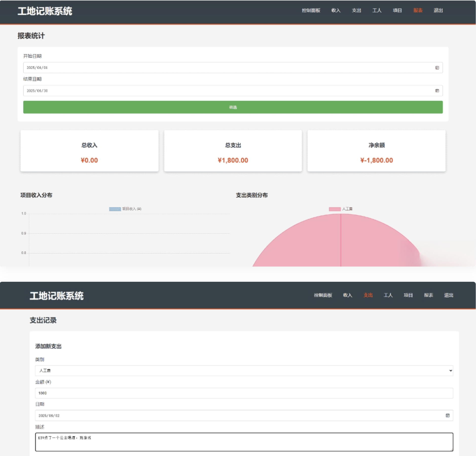Open the end date calendar picker icon
Viewport: 476px width, 456px height.
coord(437,91)
